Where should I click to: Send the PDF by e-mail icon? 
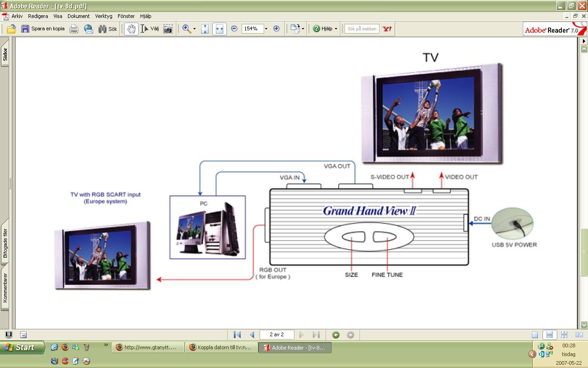(89, 29)
